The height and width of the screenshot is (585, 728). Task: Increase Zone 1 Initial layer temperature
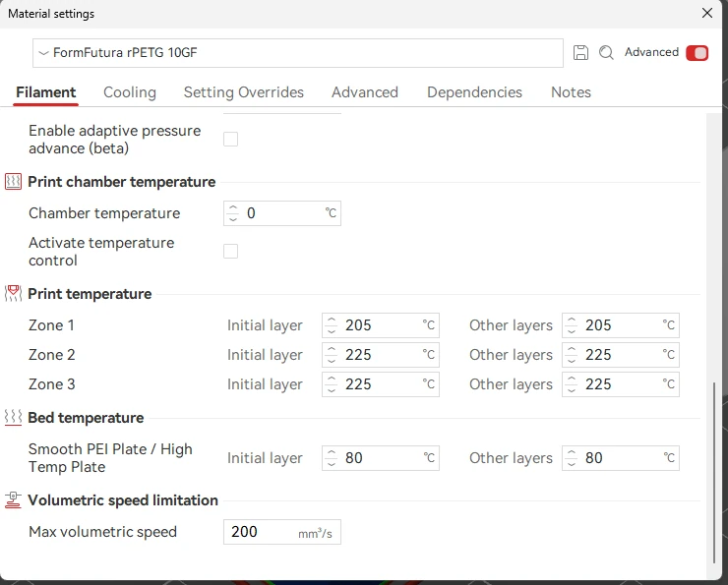[331, 321]
